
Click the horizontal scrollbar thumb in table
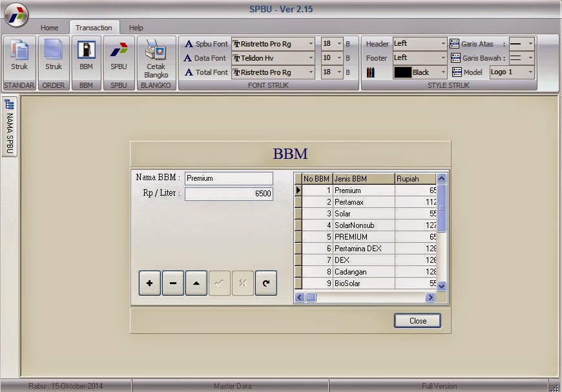coord(311,298)
